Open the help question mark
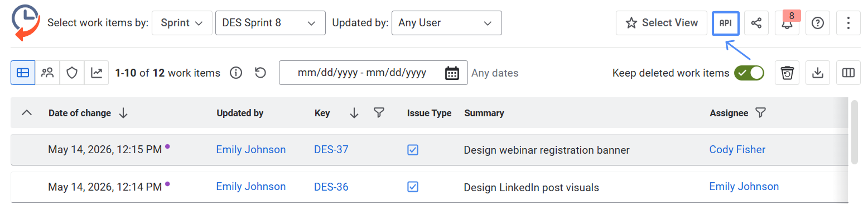The width and height of the screenshot is (868, 204). click(818, 23)
